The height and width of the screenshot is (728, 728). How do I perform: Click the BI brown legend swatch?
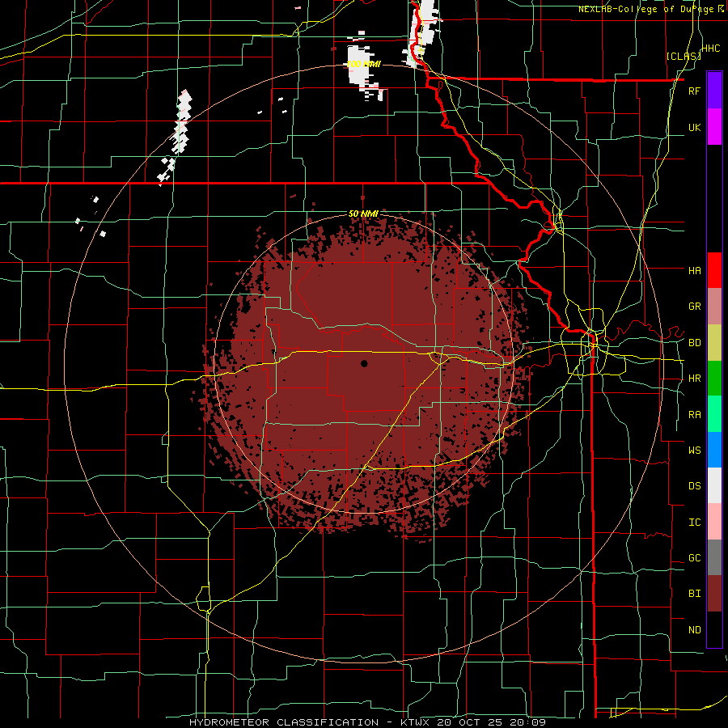714,594
